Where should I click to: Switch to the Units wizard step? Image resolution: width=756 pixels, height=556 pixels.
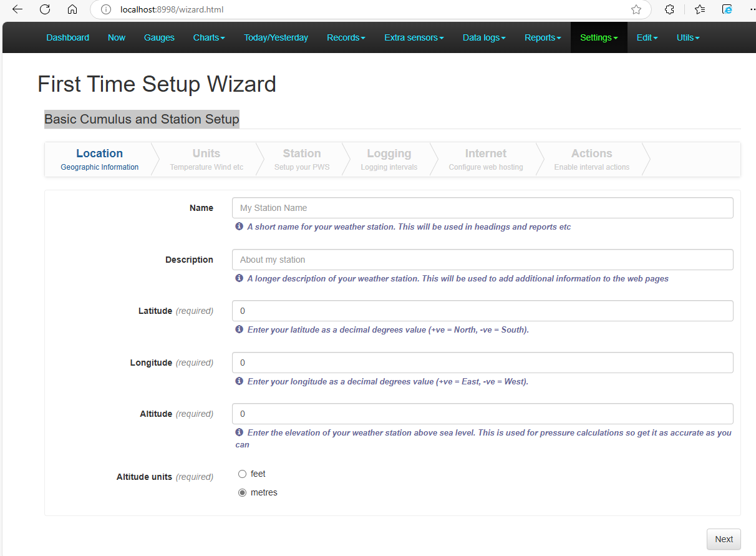pyautogui.click(x=206, y=159)
